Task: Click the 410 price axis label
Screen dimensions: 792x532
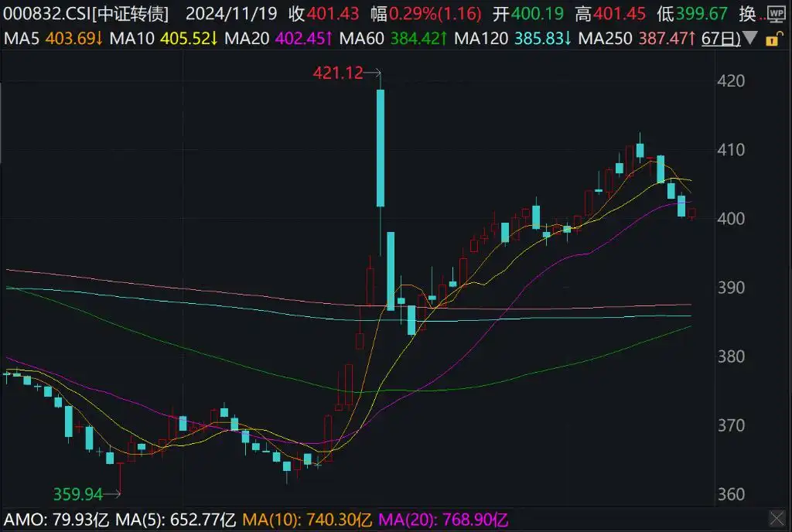Action: (731, 149)
